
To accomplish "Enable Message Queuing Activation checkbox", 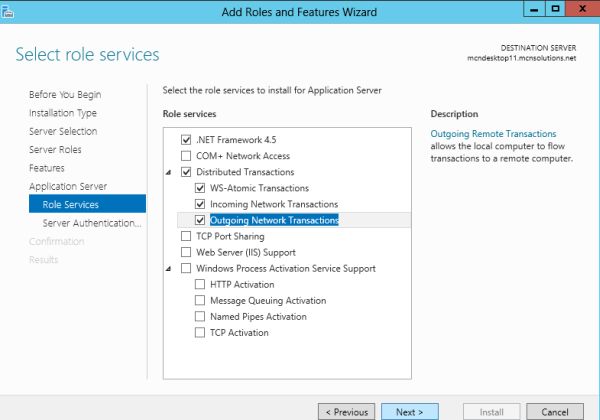I will (x=201, y=301).
